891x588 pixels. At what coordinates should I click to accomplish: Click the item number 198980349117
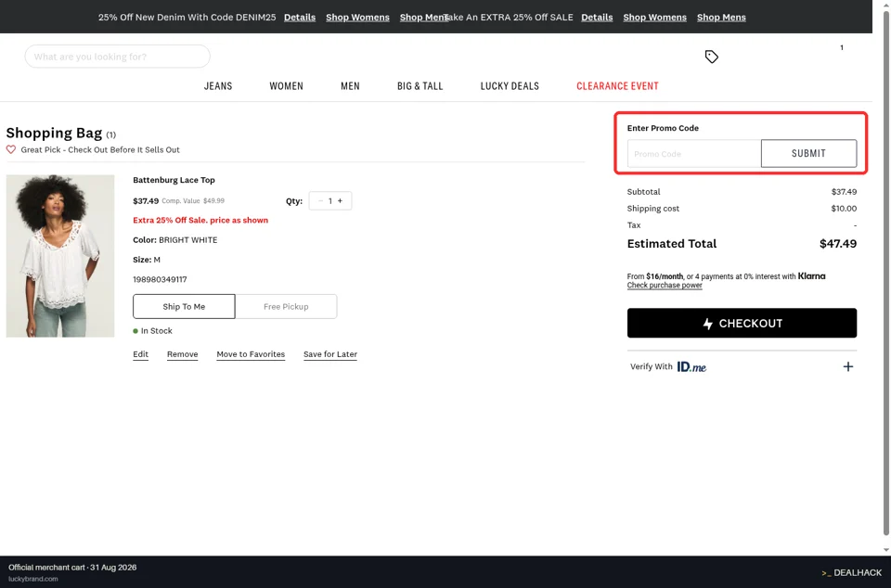pos(160,279)
